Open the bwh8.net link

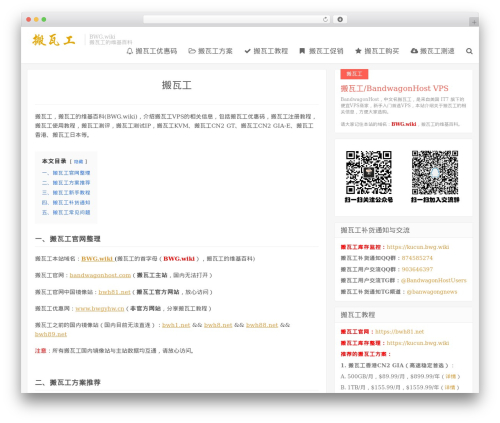click(x=218, y=325)
